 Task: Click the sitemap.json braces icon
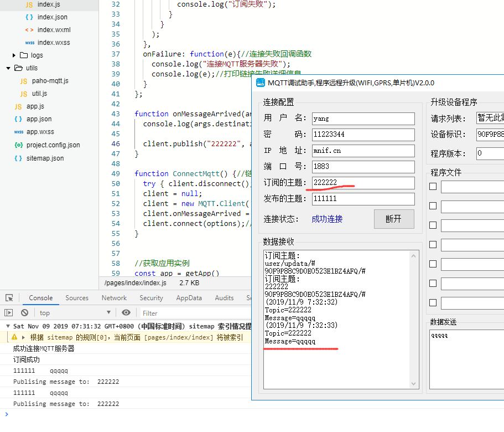pos(18,158)
